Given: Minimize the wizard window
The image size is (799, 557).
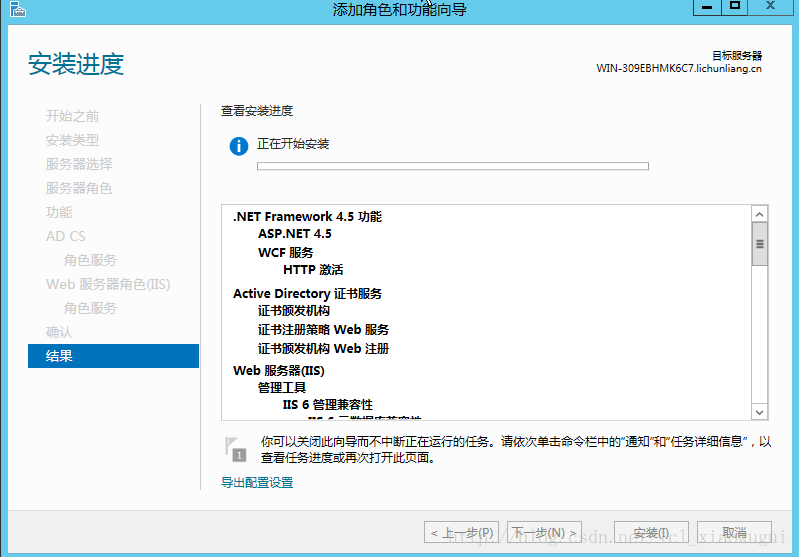Looking at the screenshot, I should coord(707,7).
